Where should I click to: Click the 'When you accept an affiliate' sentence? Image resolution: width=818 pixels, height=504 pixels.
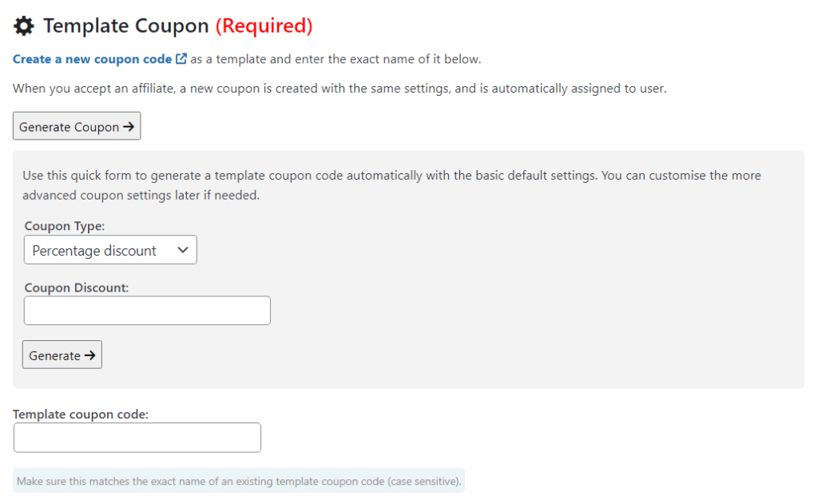(x=340, y=88)
